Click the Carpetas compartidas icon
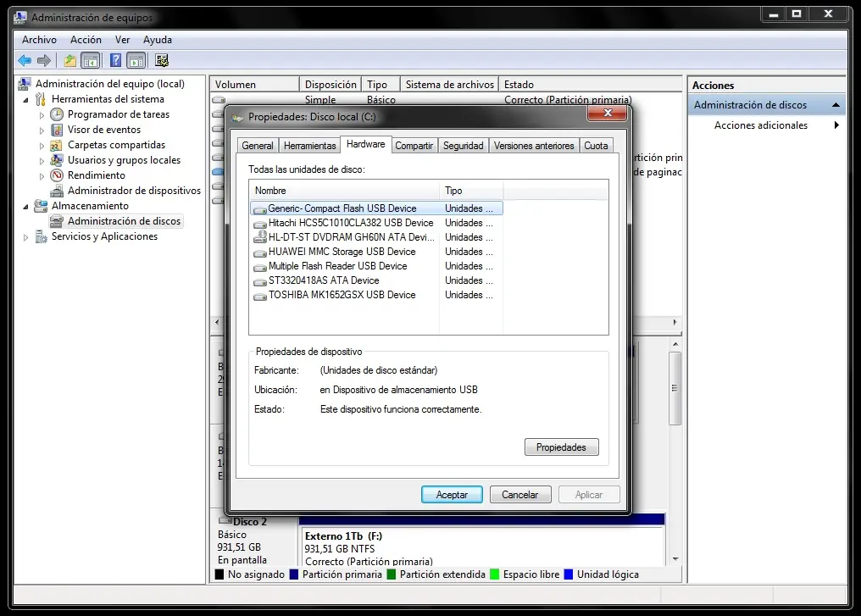861x616 pixels. click(x=56, y=145)
